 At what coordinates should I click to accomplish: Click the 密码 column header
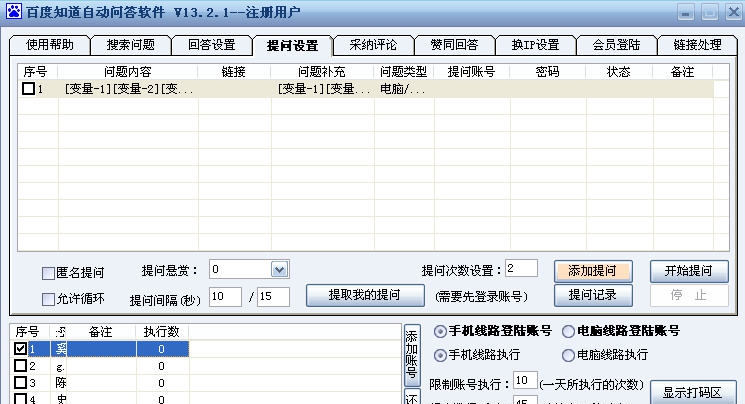click(548, 72)
